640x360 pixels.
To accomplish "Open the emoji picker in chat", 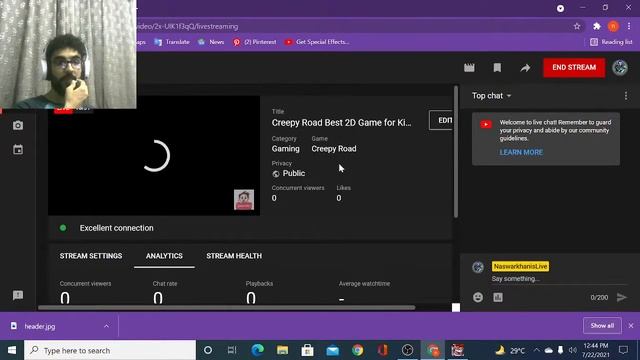I will 478,298.
